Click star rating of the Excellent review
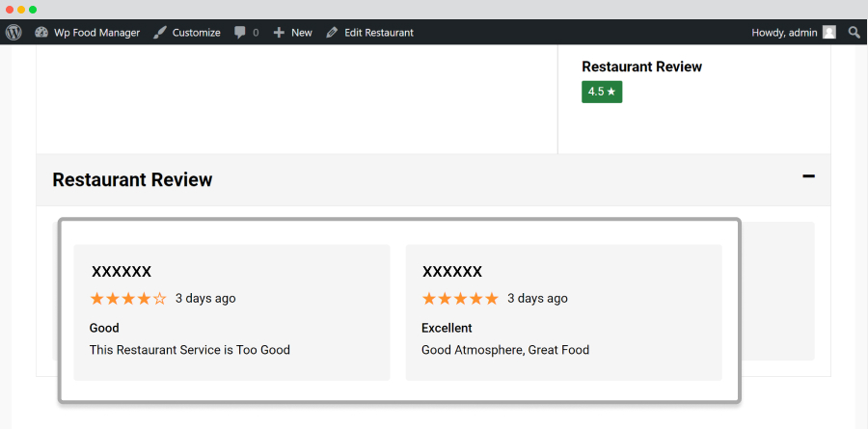 pyautogui.click(x=460, y=299)
